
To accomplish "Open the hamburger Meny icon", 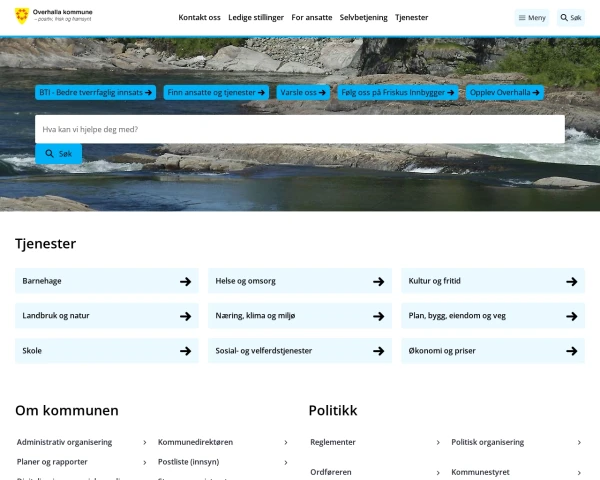I will 522,18.
